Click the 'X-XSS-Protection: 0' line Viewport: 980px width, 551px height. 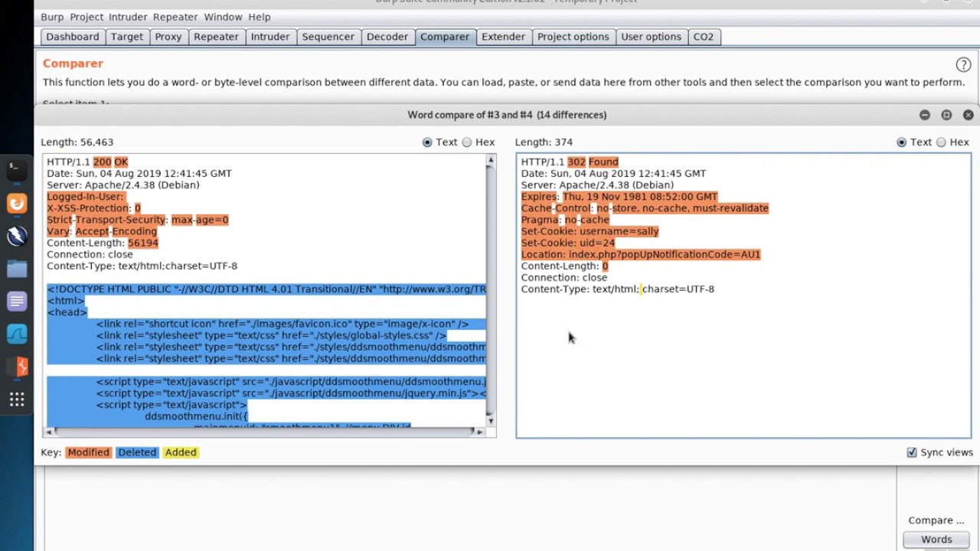93,208
